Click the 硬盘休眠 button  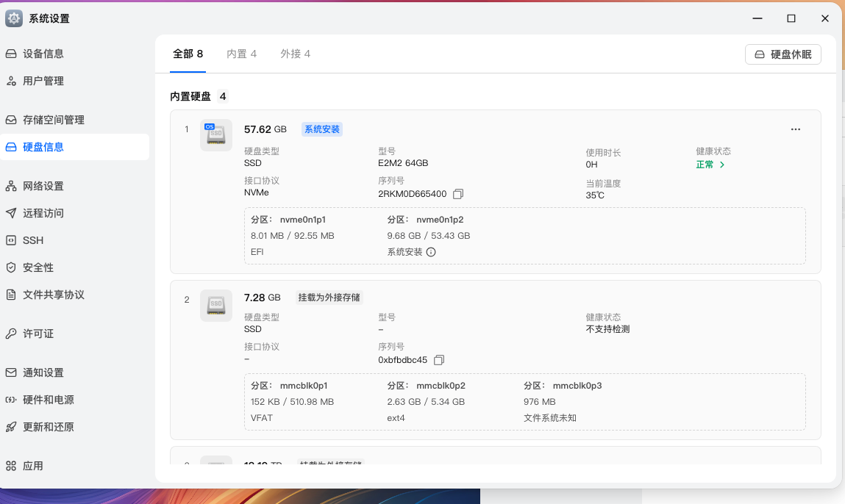click(782, 54)
